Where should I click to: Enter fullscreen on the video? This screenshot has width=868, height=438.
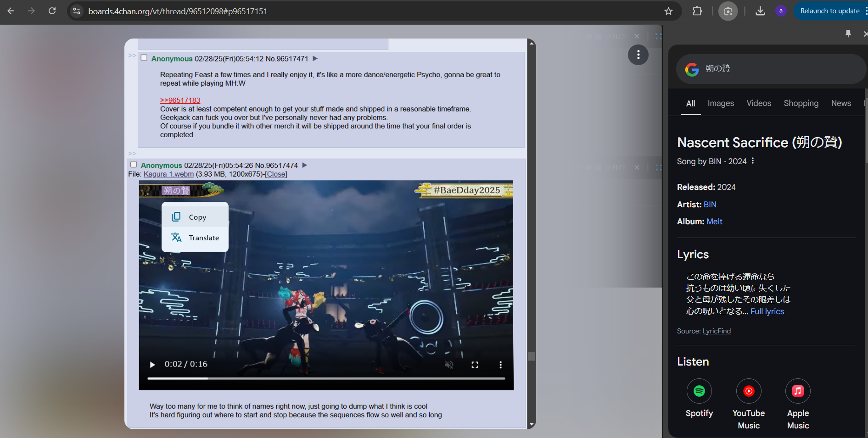tap(475, 365)
